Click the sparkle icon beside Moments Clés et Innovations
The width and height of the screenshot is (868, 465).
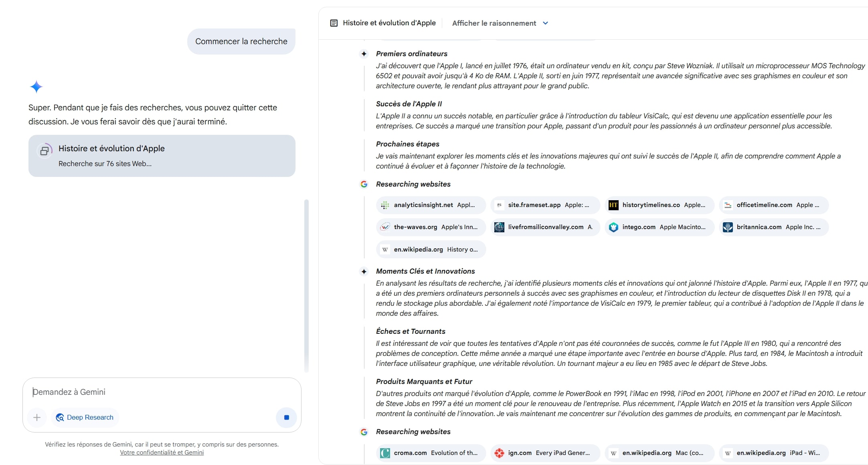[364, 272]
